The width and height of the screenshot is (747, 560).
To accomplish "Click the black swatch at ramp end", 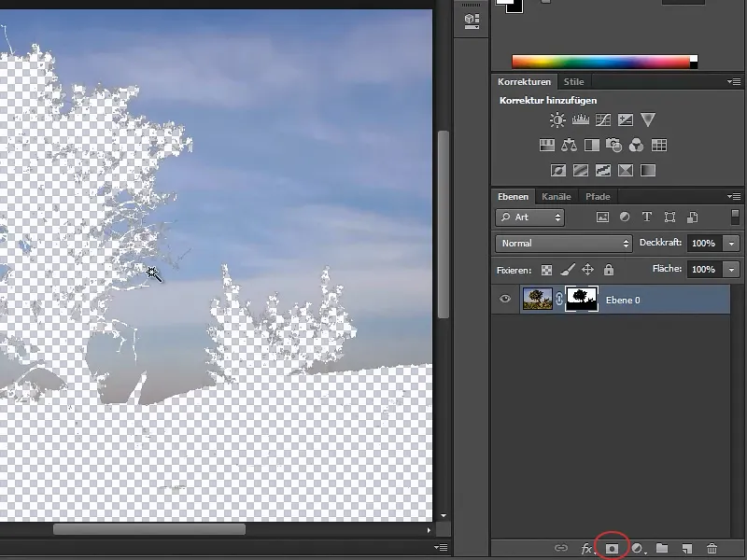I will pyautogui.click(x=694, y=65).
